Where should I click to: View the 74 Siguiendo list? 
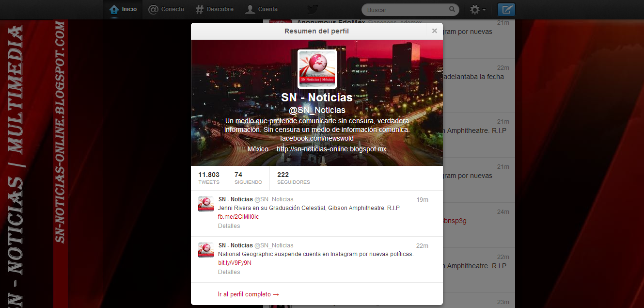248,178
